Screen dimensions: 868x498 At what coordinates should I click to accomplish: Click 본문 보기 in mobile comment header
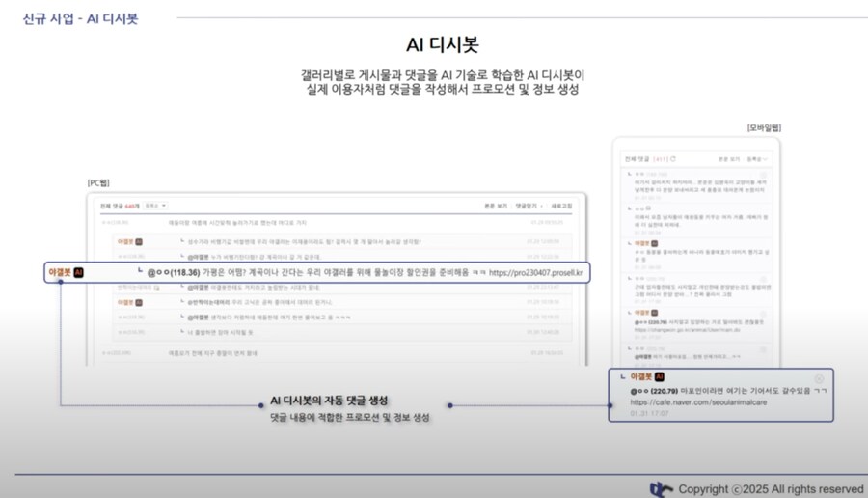(728, 158)
